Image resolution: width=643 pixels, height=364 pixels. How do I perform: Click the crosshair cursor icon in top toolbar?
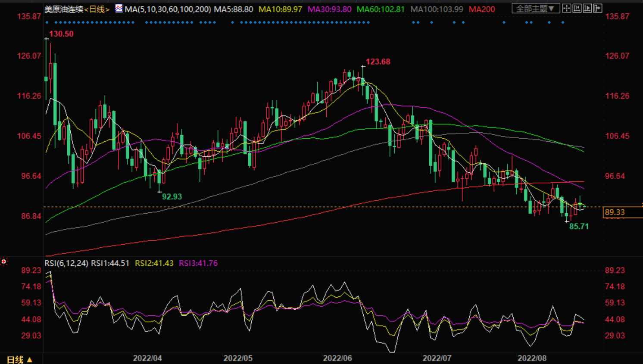coord(567,8)
